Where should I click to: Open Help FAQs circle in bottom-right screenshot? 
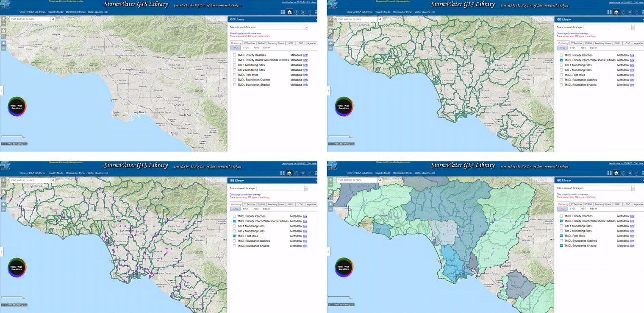[344, 267]
